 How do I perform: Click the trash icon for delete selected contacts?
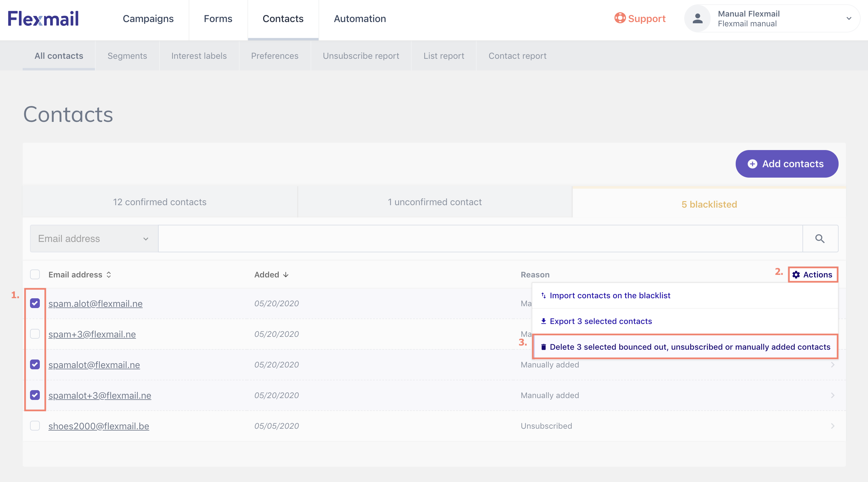544,347
